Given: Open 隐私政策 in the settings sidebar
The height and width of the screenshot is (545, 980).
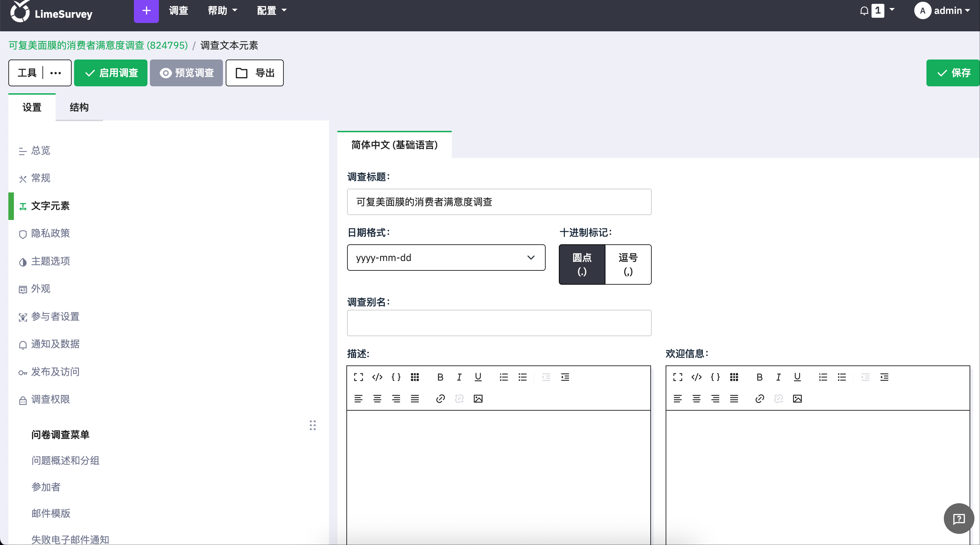Looking at the screenshot, I should [x=50, y=233].
